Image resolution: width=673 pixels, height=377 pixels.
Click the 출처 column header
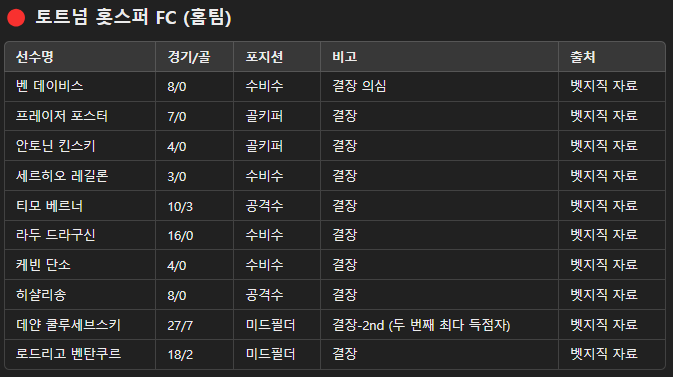coord(582,57)
